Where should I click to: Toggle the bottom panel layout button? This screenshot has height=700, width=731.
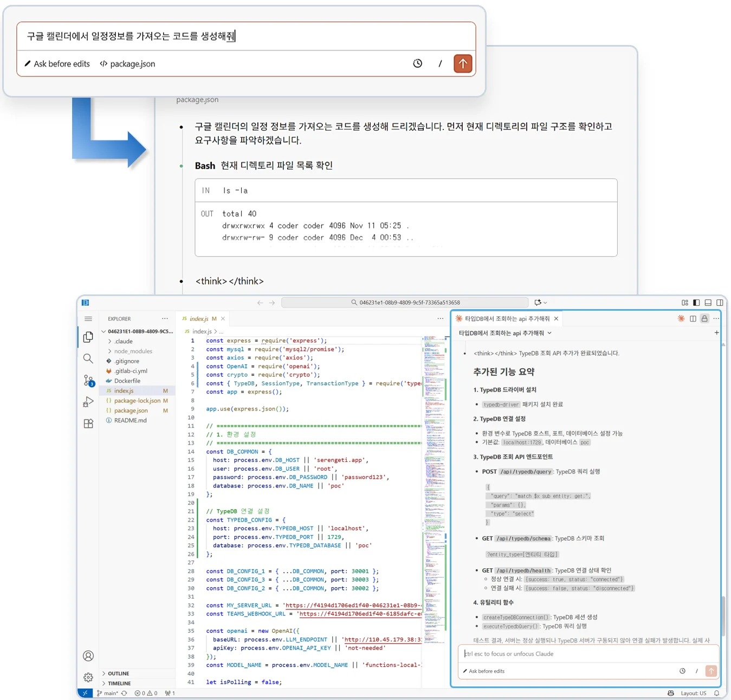[x=708, y=303]
